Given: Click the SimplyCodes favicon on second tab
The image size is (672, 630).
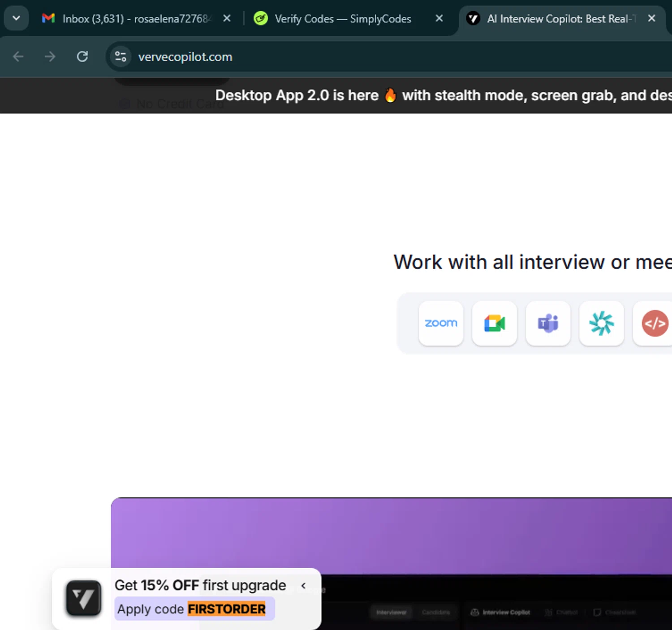Looking at the screenshot, I should click(x=260, y=18).
